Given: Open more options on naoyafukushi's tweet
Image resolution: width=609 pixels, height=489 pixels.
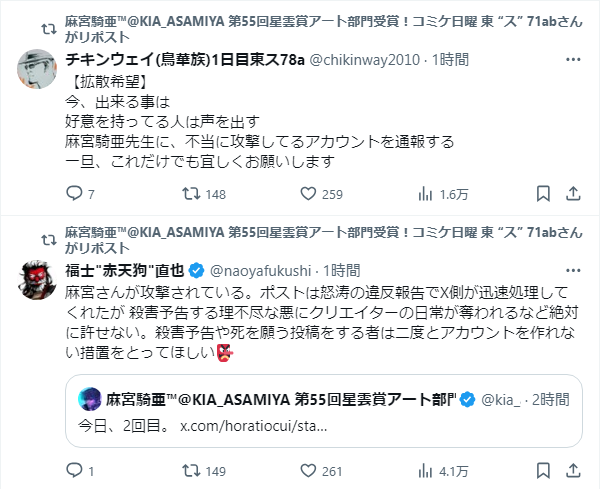Looking at the screenshot, I should [x=572, y=270].
